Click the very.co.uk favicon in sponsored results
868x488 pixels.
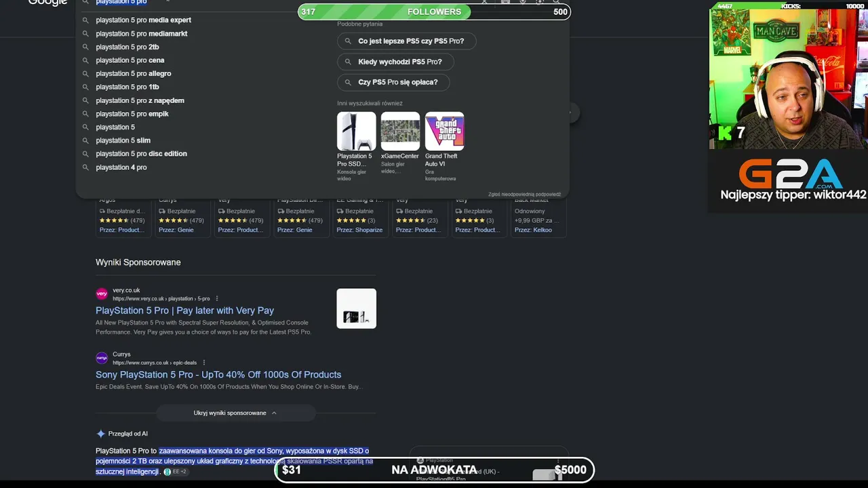pos(102,293)
